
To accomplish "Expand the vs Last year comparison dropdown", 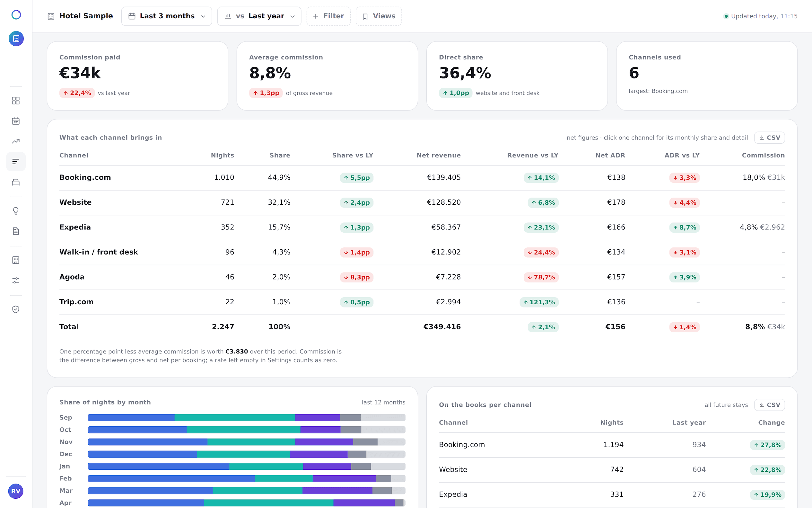I will tap(259, 16).
